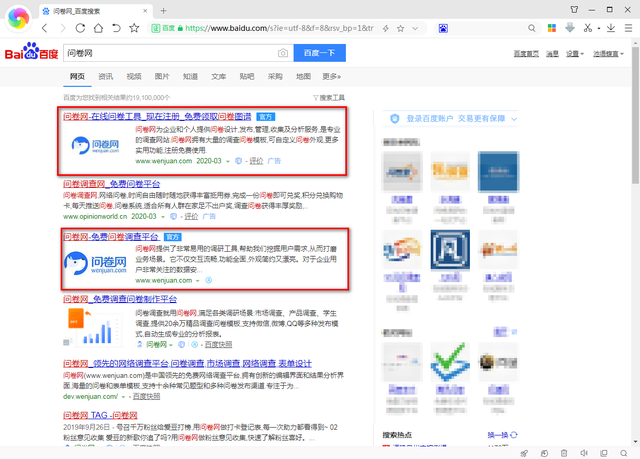Screen dimensions: 640x459
Task: Open result 问卷网_免费调查问卷制作平台
Action: click(x=120, y=299)
